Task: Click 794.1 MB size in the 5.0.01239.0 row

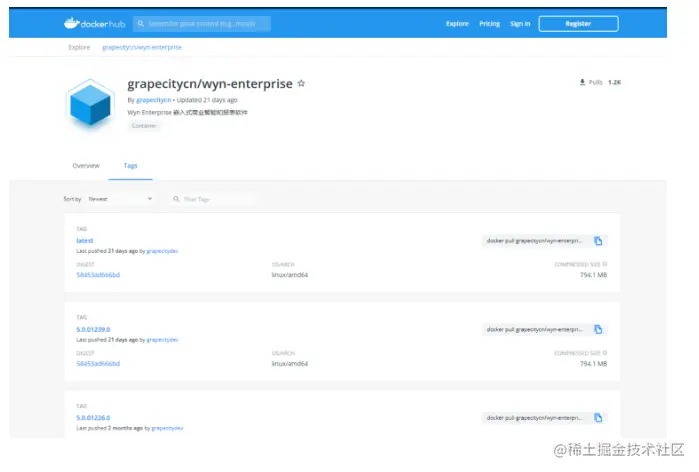Action: tap(593, 364)
